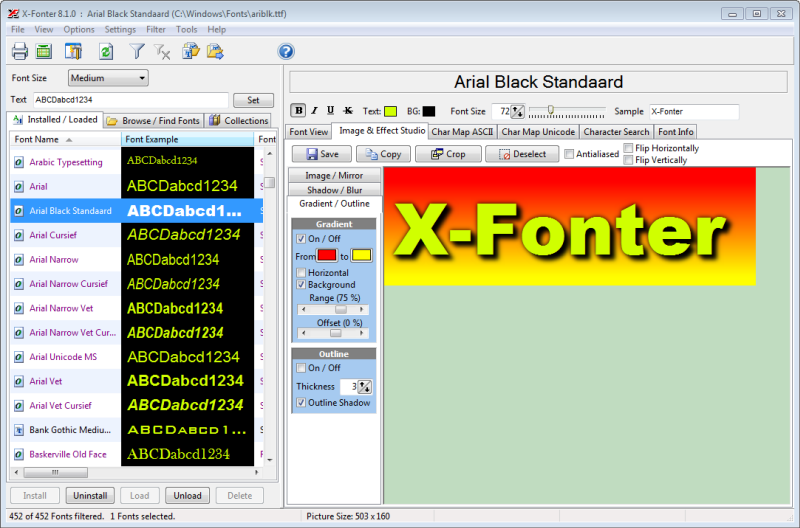Click the gradient Offset slider

333,333
